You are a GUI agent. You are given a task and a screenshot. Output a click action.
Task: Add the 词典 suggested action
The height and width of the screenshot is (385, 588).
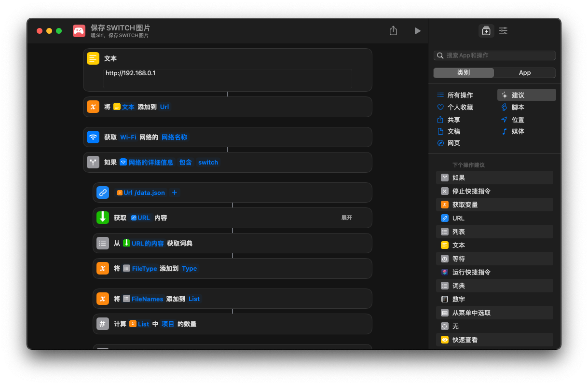point(459,286)
